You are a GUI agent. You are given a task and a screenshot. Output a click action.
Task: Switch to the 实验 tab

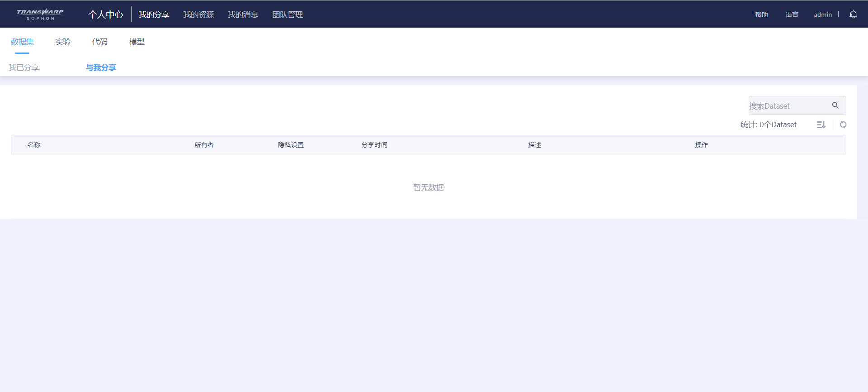point(63,42)
